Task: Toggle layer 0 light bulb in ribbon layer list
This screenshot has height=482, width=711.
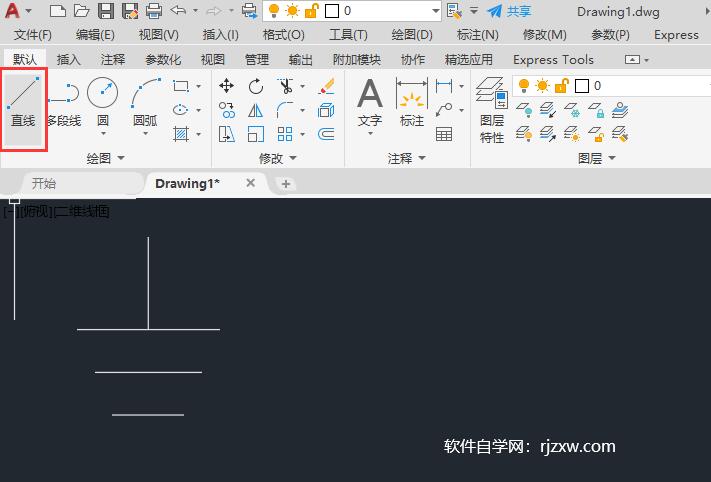Action: point(524,85)
